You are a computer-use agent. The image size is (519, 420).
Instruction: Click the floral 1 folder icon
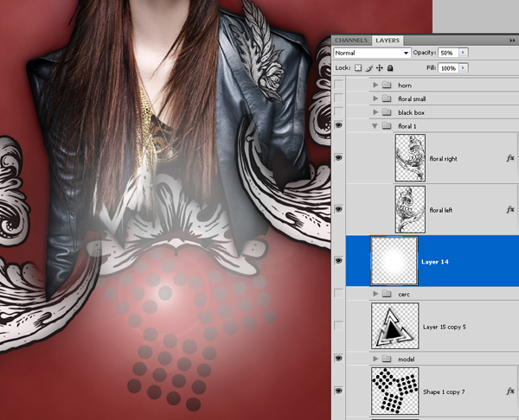[387, 125]
